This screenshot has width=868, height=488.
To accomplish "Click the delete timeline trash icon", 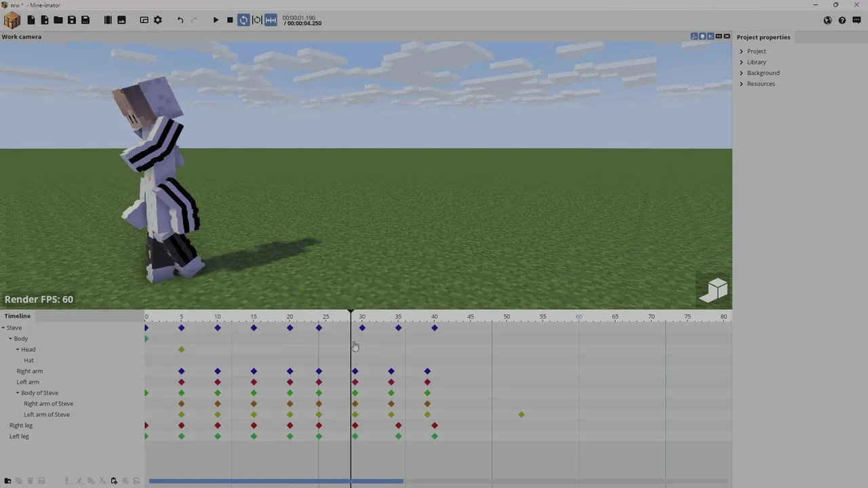I will click(31, 481).
